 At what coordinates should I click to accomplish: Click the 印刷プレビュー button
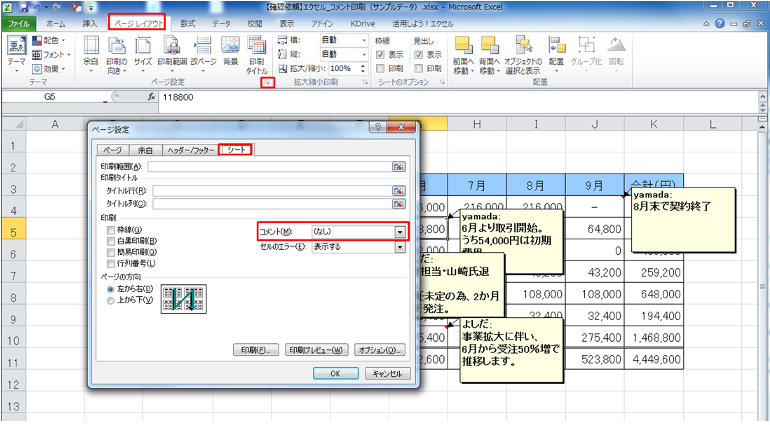[x=317, y=351]
